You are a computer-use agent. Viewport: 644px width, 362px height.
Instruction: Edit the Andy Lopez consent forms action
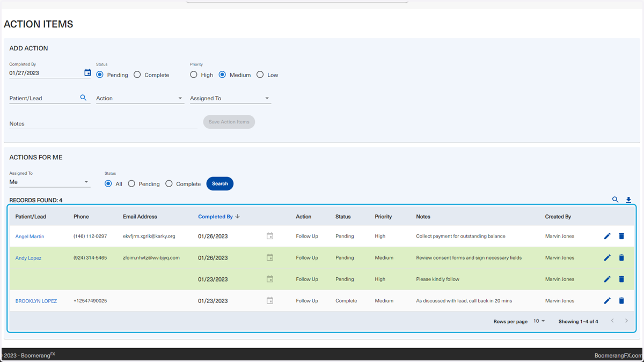(x=607, y=257)
